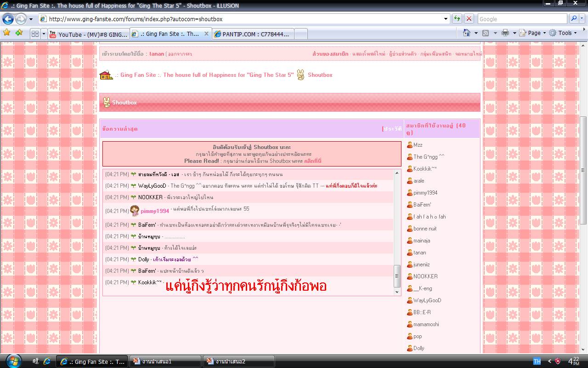Open The G*ngg ^^ member profile

pyautogui.click(x=429, y=157)
